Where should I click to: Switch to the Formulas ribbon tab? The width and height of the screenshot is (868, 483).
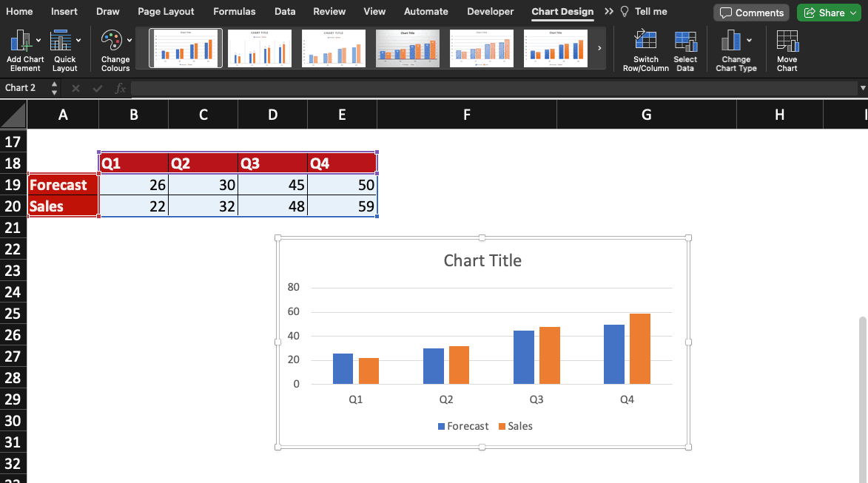coord(234,11)
